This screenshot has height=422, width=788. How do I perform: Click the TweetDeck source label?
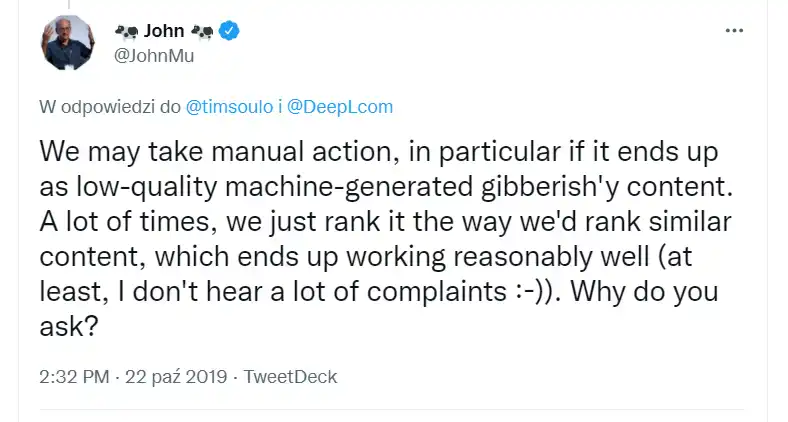pyautogui.click(x=291, y=377)
